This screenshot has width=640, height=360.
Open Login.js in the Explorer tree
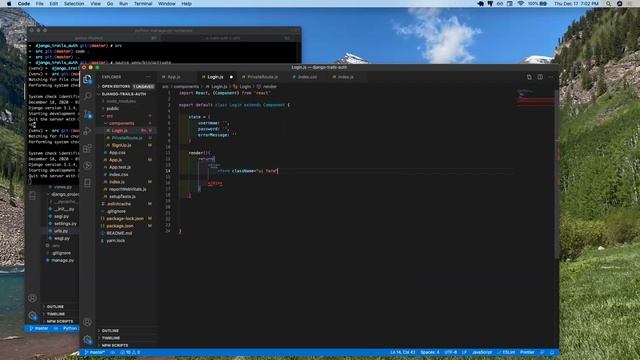tap(119, 131)
